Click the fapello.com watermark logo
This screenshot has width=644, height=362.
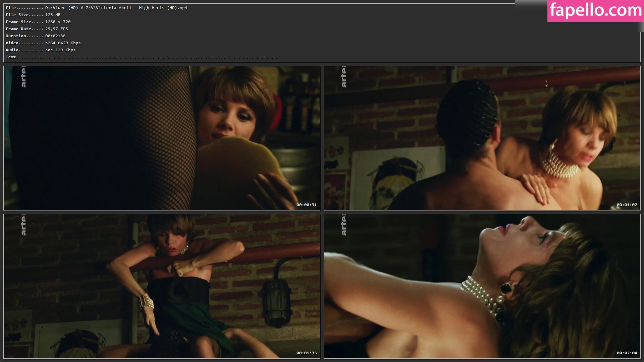point(595,11)
